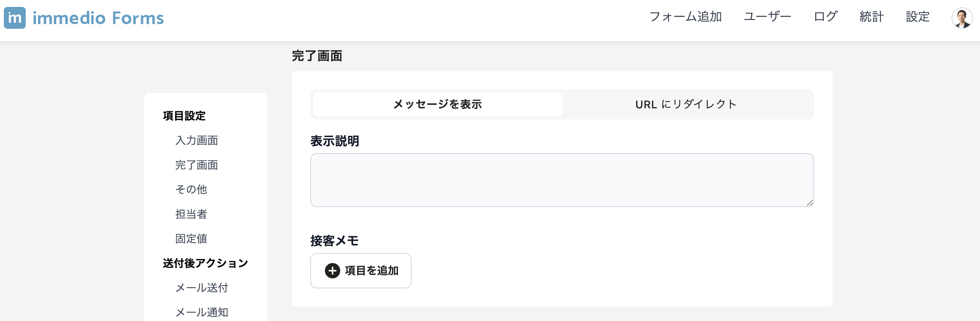View the 統計 page
This screenshot has height=321, width=980.
pyautogui.click(x=871, y=17)
